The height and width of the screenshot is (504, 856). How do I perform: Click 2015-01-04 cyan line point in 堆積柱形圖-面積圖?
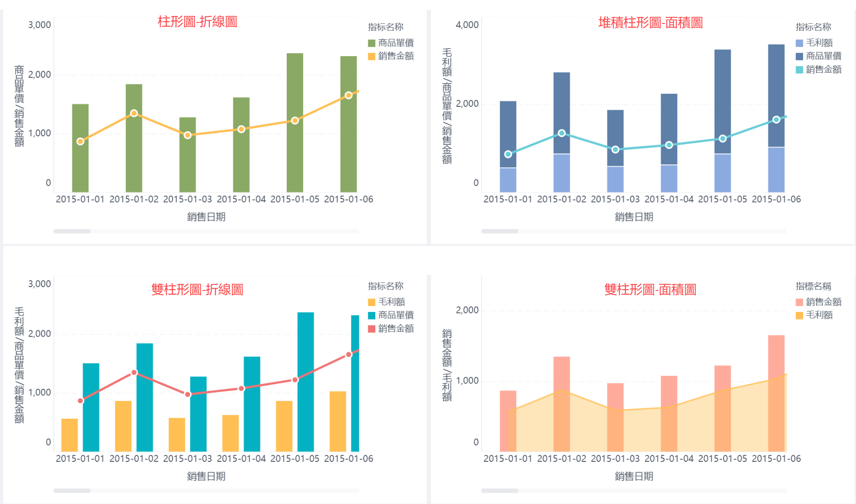coord(669,145)
